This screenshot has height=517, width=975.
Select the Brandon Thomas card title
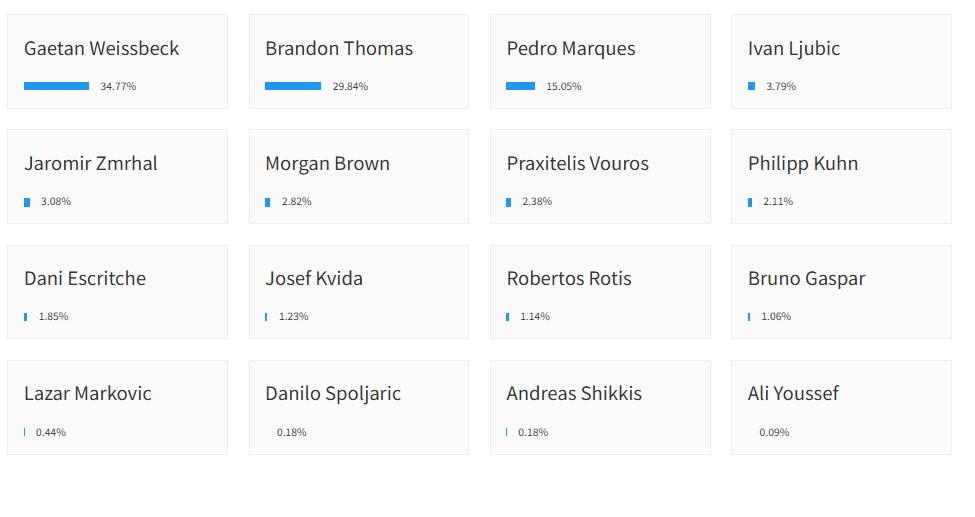click(x=339, y=48)
